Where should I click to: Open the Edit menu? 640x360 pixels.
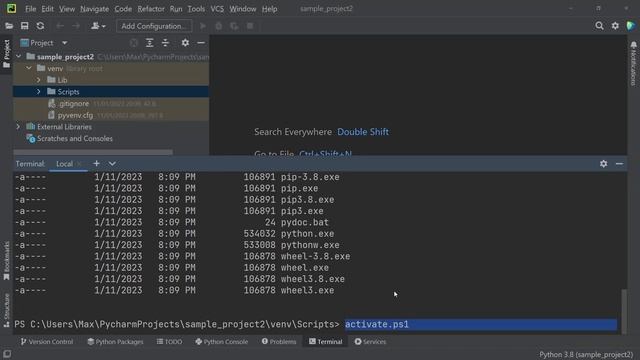click(47, 9)
